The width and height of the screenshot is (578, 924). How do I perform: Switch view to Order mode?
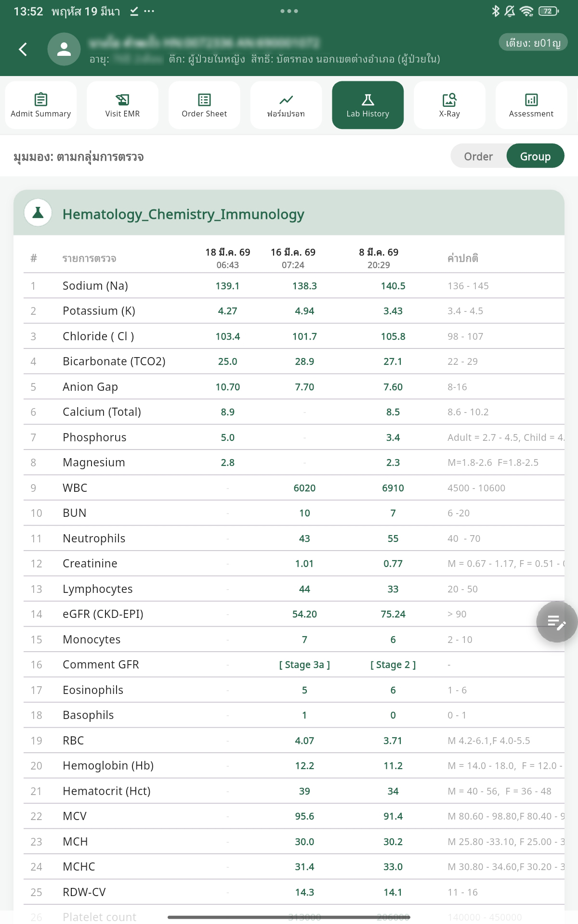click(x=478, y=156)
